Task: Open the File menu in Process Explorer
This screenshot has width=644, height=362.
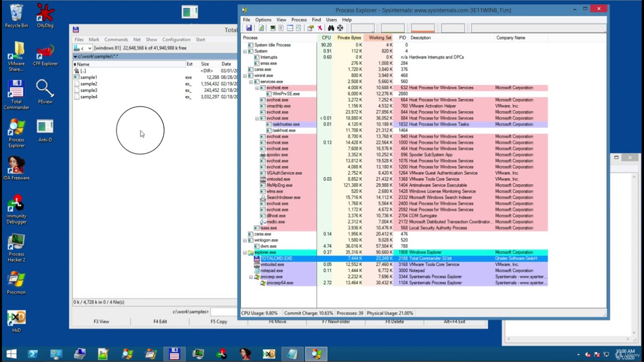Action: pos(247,20)
